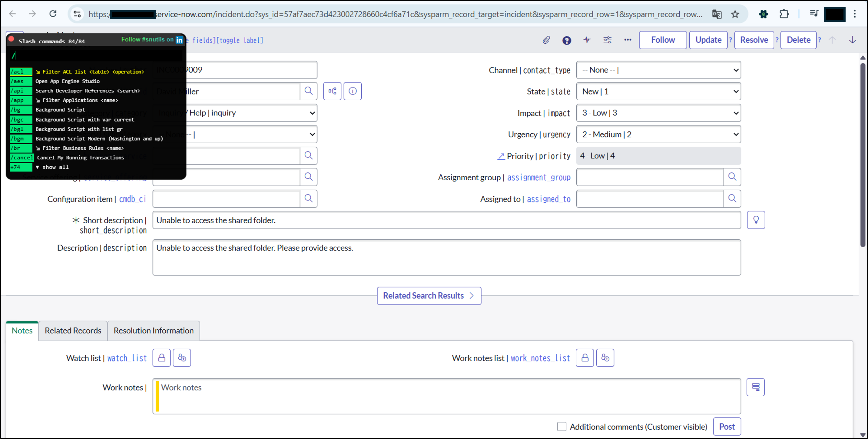Click the page vertical scrollbar

tap(863, 155)
